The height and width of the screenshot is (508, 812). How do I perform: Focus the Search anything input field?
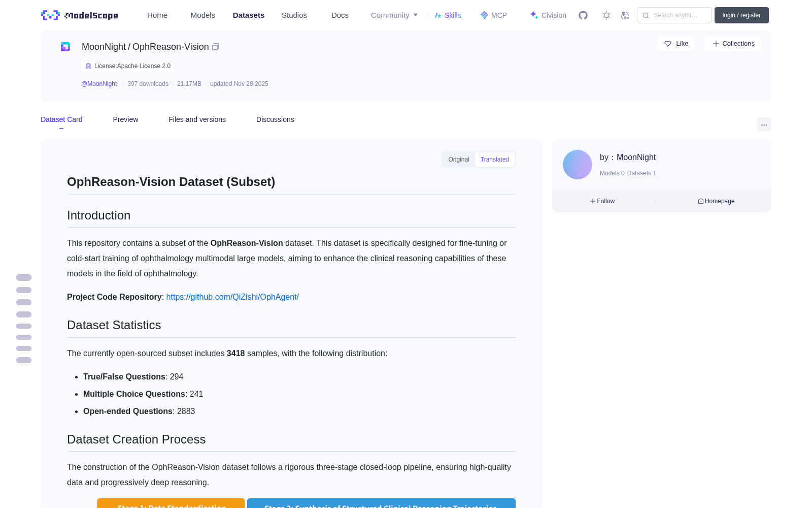(x=674, y=15)
